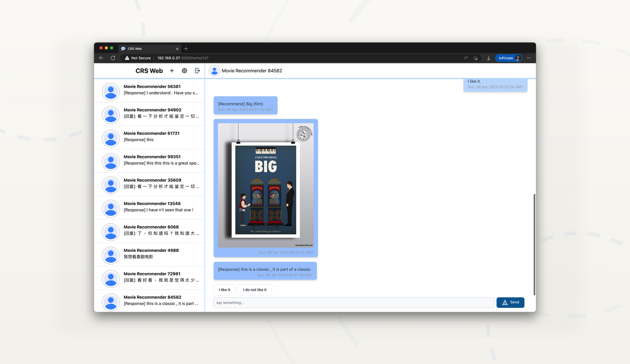Click '[Recommend] Big (film)' message bubble

[246, 105]
